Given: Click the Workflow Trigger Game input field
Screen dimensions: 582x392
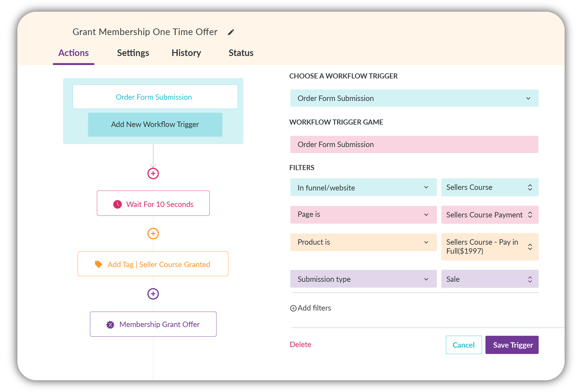Looking at the screenshot, I should coord(414,144).
